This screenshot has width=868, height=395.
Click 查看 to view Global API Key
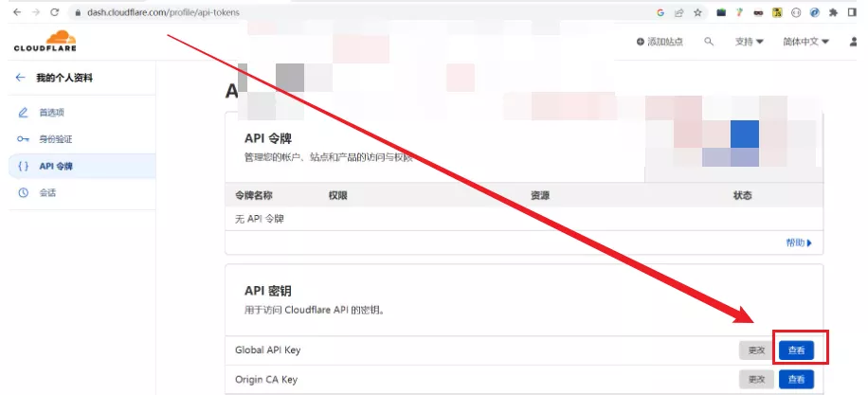point(796,350)
